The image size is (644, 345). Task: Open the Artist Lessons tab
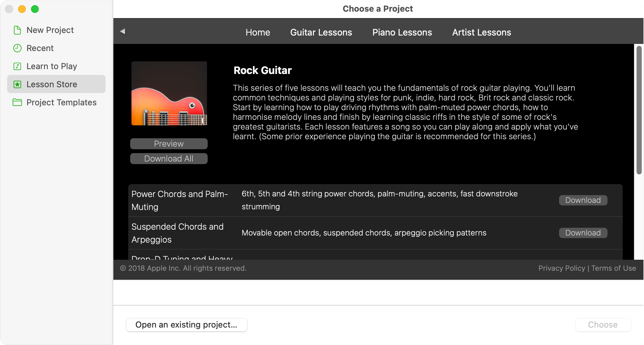pyautogui.click(x=482, y=32)
